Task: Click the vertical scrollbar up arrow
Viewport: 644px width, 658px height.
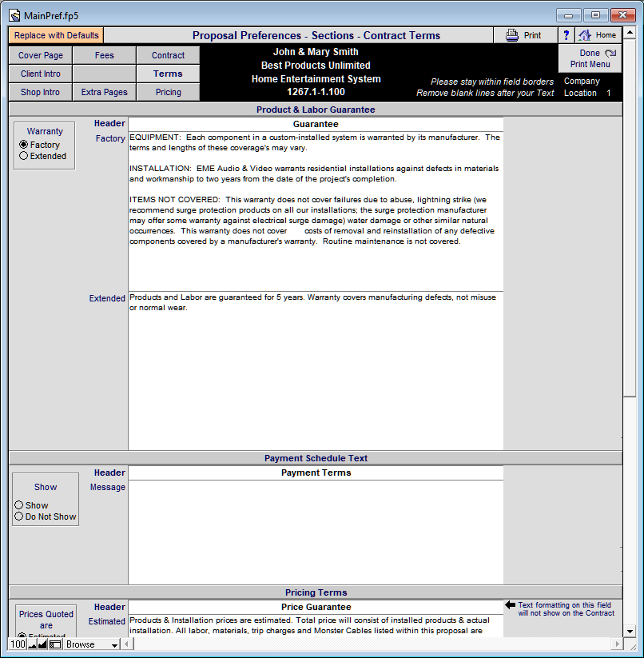Action: click(630, 33)
